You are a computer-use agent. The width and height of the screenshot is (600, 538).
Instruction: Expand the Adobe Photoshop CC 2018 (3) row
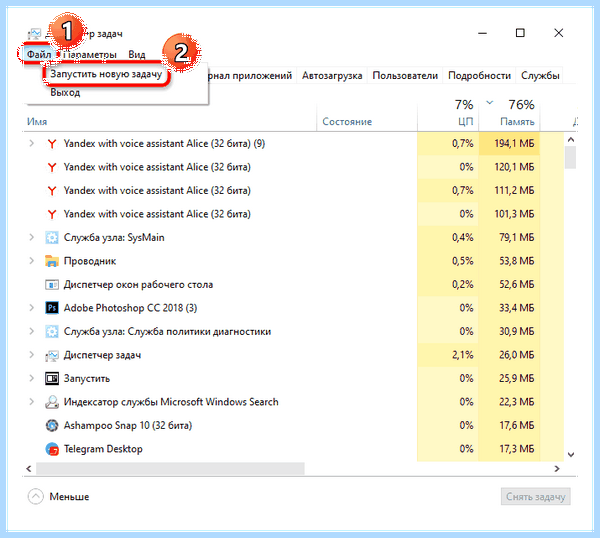[x=31, y=308]
